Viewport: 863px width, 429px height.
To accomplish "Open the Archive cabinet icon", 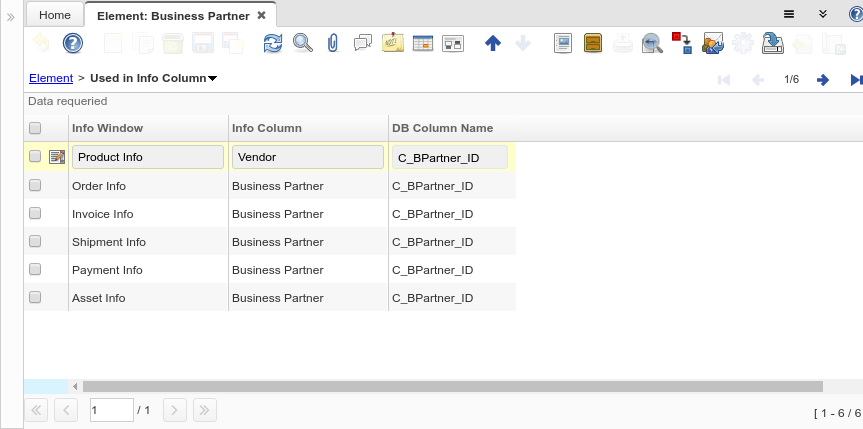I will 593,43.
